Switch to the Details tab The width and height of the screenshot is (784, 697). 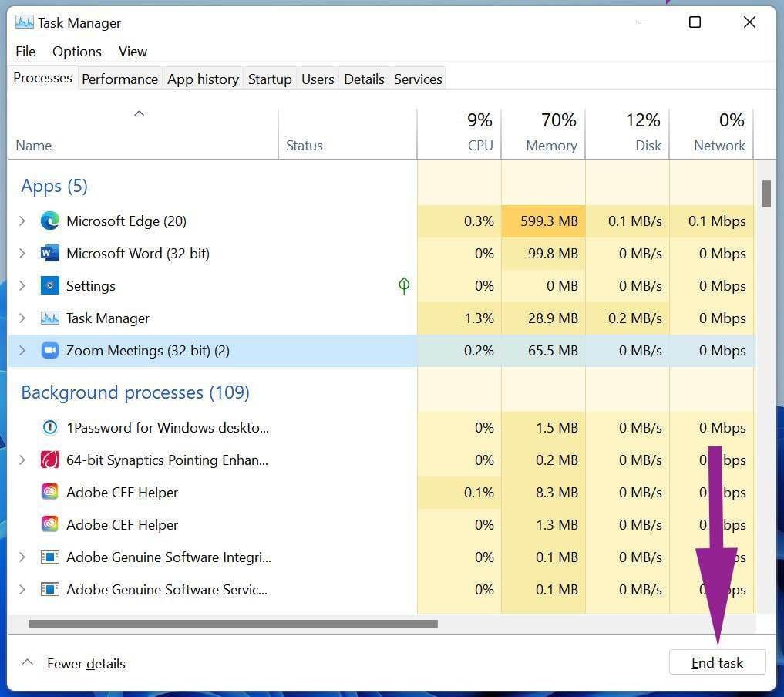click(x=364, y=79)
